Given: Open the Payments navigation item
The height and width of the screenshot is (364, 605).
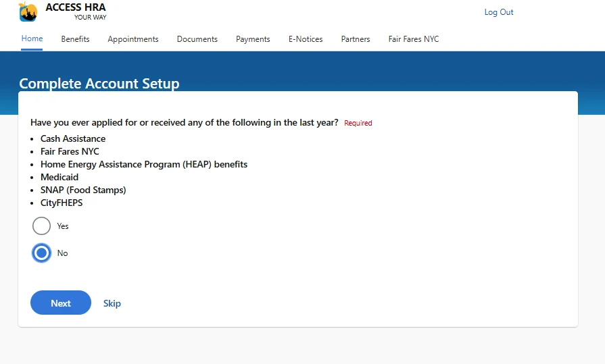Looking at the screenshot, I should click(x=253, y=39).
